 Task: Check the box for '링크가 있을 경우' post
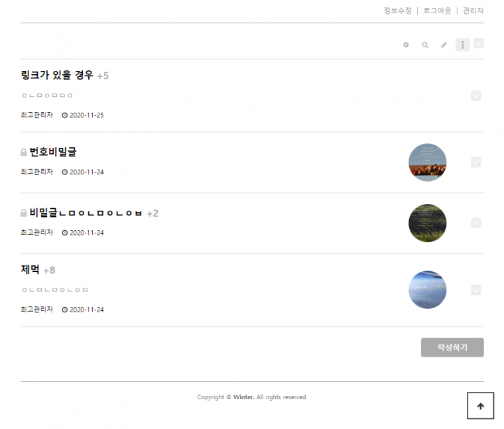tap(475, 95)
